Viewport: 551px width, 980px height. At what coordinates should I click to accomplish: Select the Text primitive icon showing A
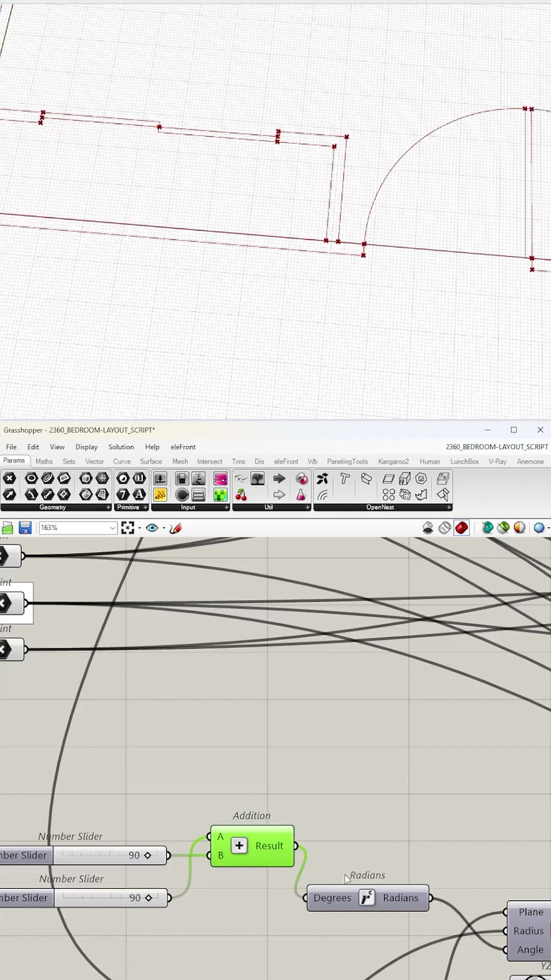point(139,495)
